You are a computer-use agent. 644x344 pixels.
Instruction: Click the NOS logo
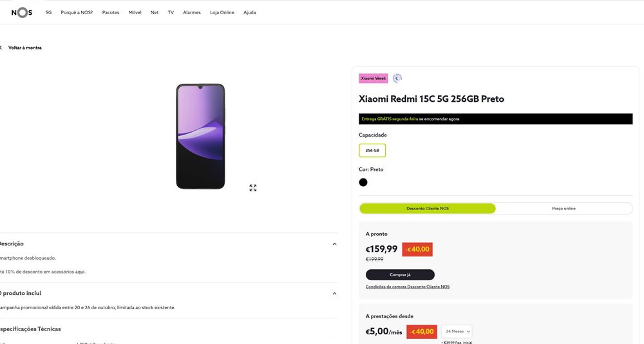(x=21, y=12)
